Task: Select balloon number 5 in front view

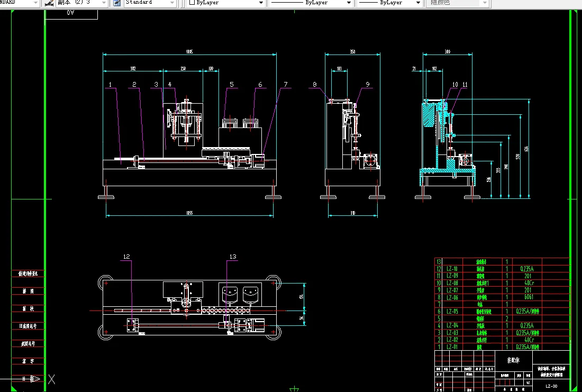Action: [232, 85]
